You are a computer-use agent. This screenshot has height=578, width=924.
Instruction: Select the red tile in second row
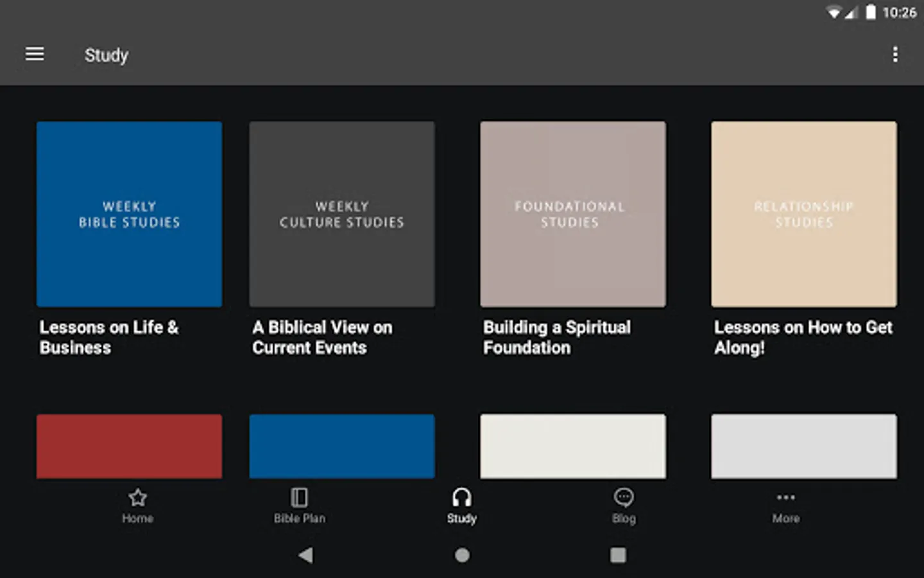tap(130, 446)
